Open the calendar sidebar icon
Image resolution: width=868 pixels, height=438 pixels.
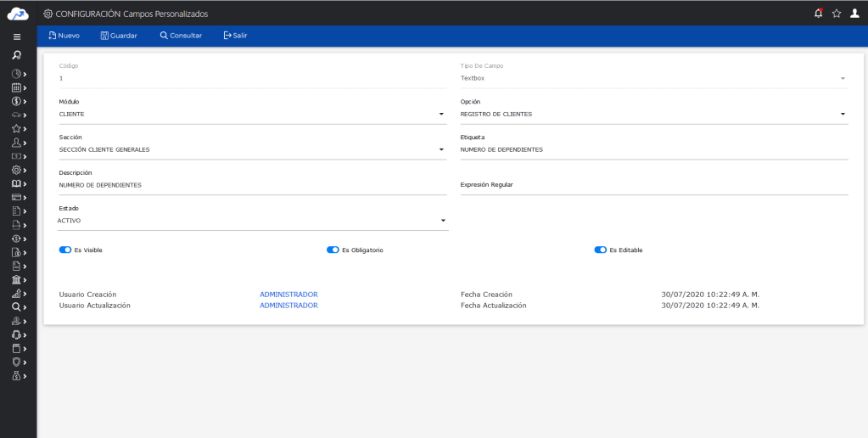[x=16, y=87]
